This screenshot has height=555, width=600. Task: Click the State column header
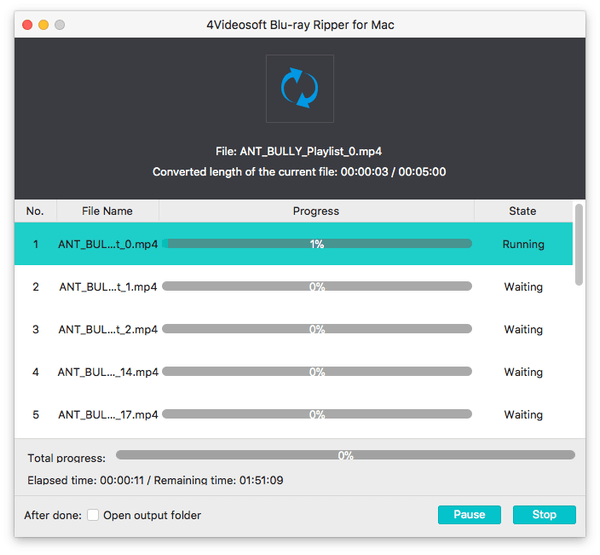523,211
